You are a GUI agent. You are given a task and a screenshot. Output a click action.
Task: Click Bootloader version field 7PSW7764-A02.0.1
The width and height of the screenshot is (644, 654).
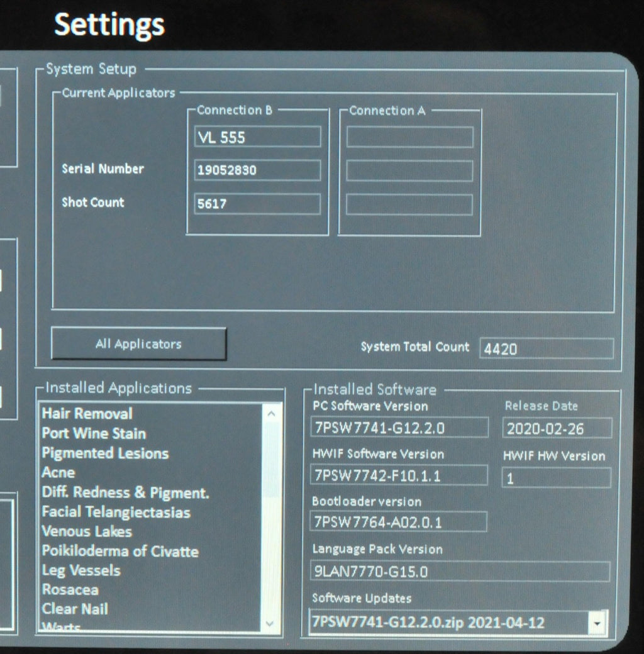tap(398, 522)
